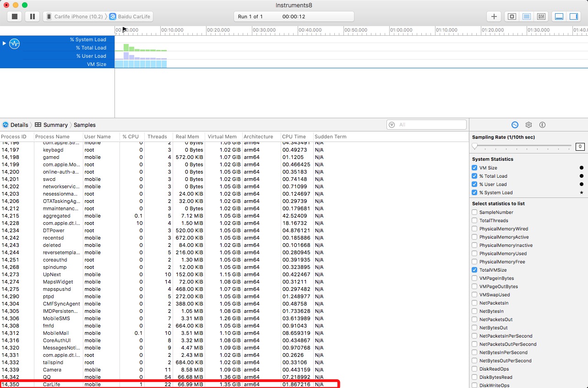Open the Carlife iPhone device selector
Screen dimensions: 588x388
point(74,16)
